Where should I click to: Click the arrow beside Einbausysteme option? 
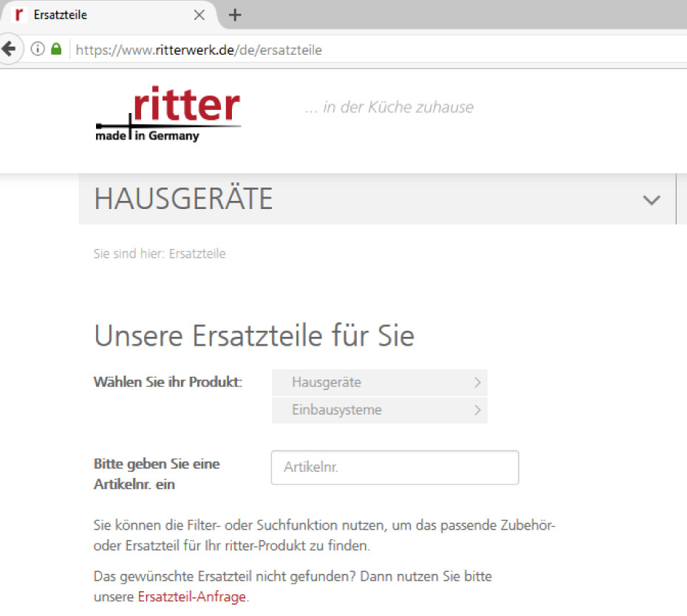click(477, 410)
